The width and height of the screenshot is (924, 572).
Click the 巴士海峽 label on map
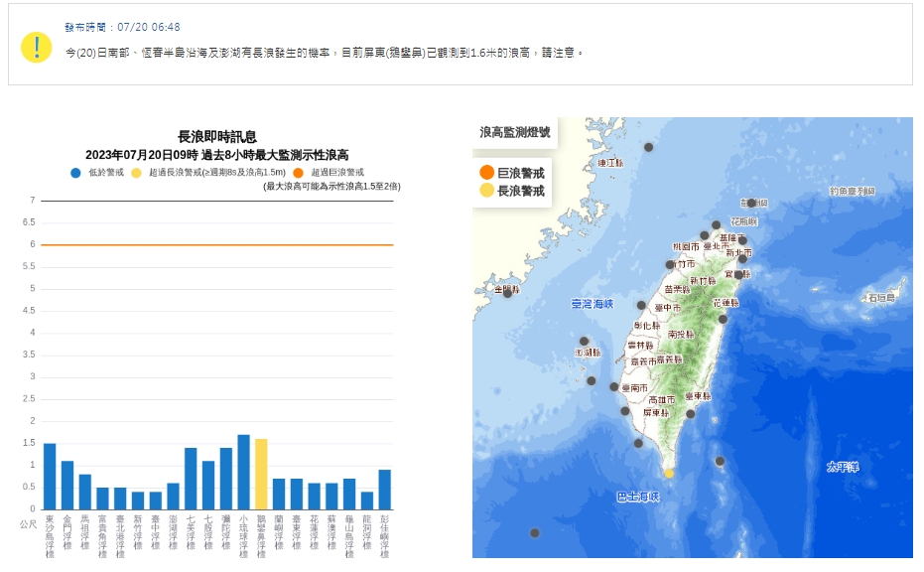pyautogui.click(x=637, y=498)
